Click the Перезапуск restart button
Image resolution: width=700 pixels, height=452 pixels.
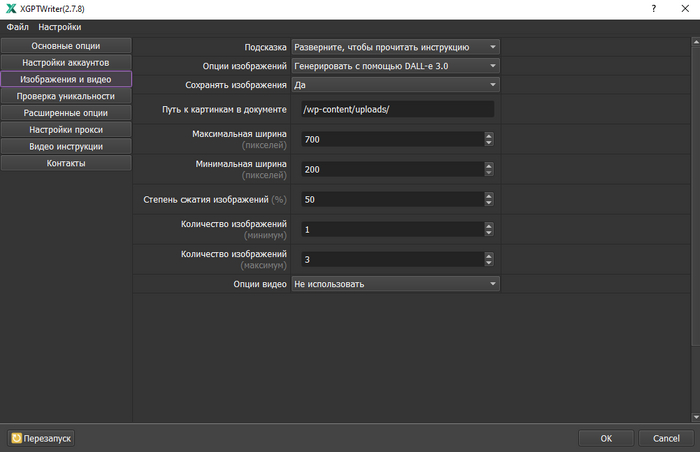(41, 438)
